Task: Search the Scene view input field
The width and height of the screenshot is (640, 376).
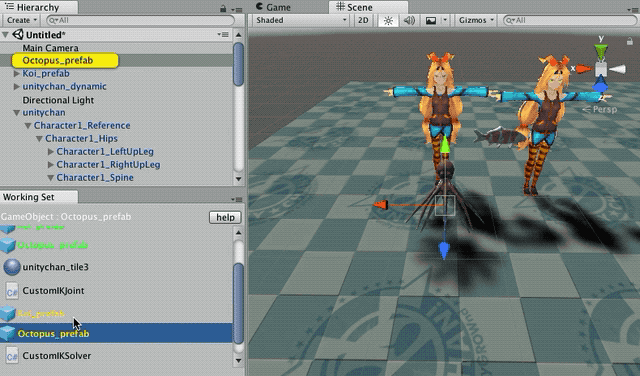Action: tap(569, 20)
